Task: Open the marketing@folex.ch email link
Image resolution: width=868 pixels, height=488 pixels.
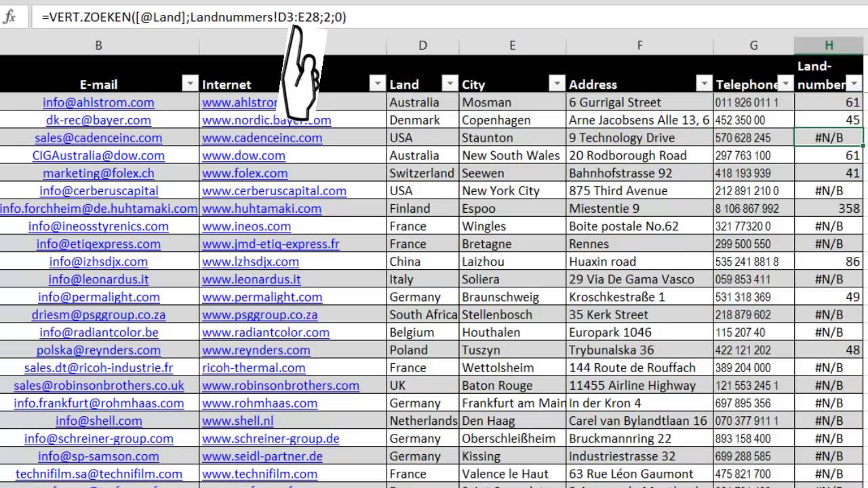Action: [x=98, y=173]
